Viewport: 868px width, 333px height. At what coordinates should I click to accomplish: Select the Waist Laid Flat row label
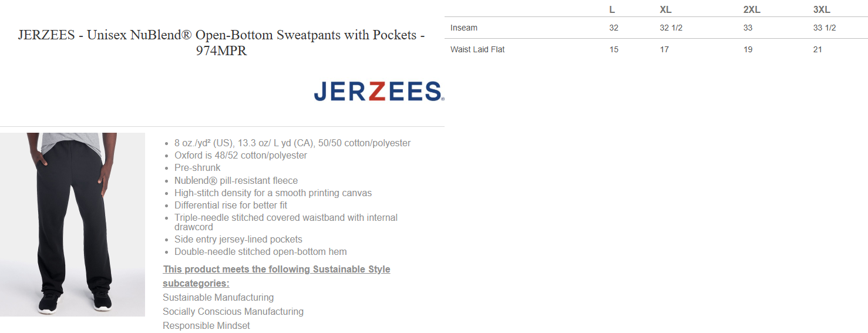click(x=477, y=49)
